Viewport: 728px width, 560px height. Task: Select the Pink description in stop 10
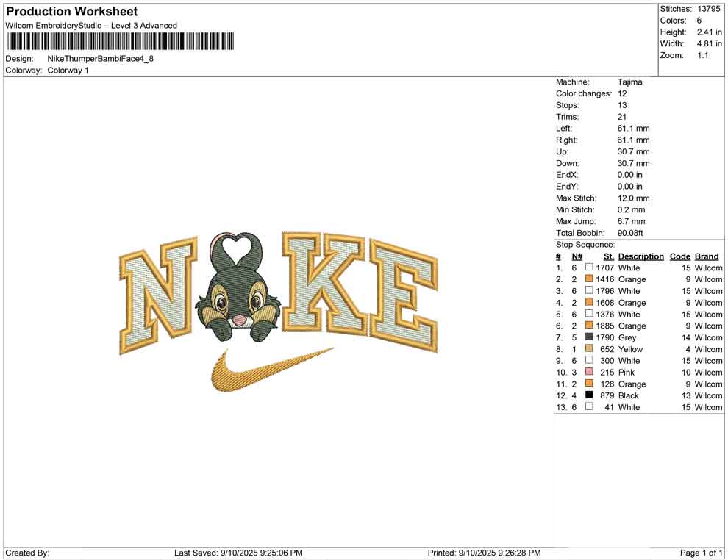[x=627, y=372]
